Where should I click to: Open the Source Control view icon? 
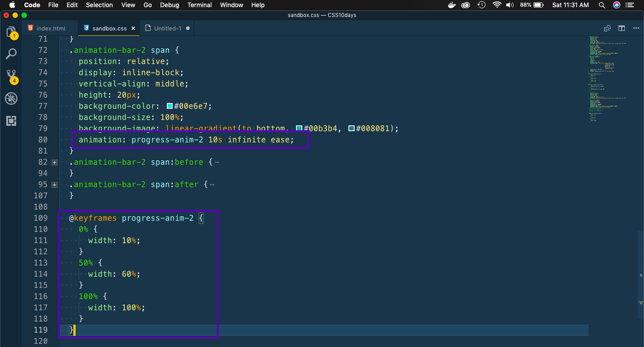[11, 76]
